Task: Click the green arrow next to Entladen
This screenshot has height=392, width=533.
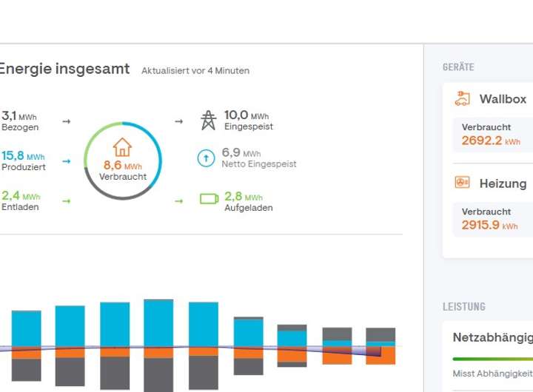Action: [x=67, y=200]
